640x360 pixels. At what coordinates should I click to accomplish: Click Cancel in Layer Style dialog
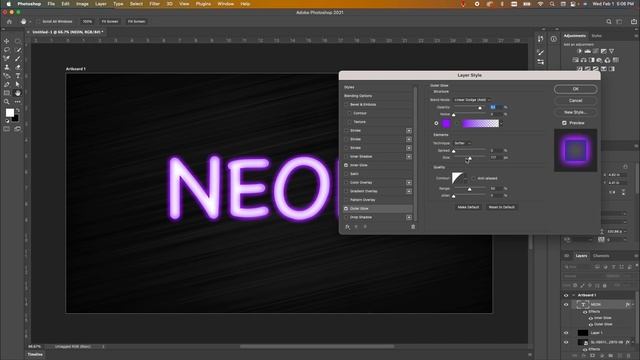click(x=576, y=100)
